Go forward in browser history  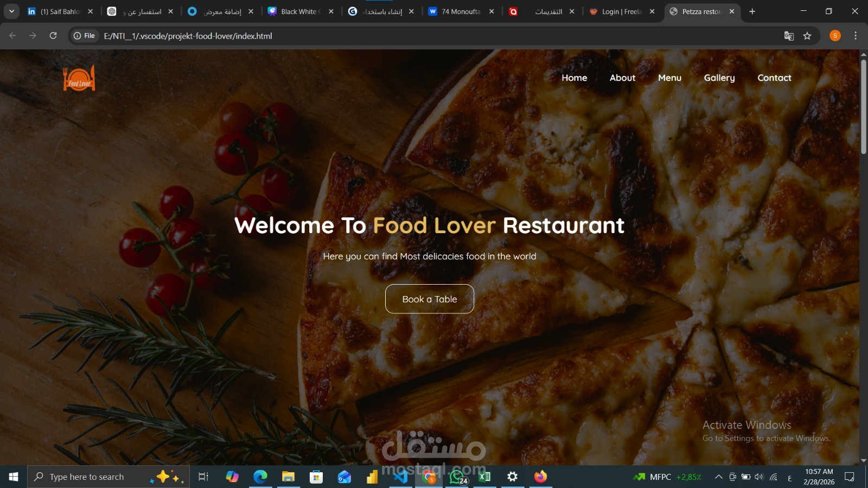[x=33, y=36]
